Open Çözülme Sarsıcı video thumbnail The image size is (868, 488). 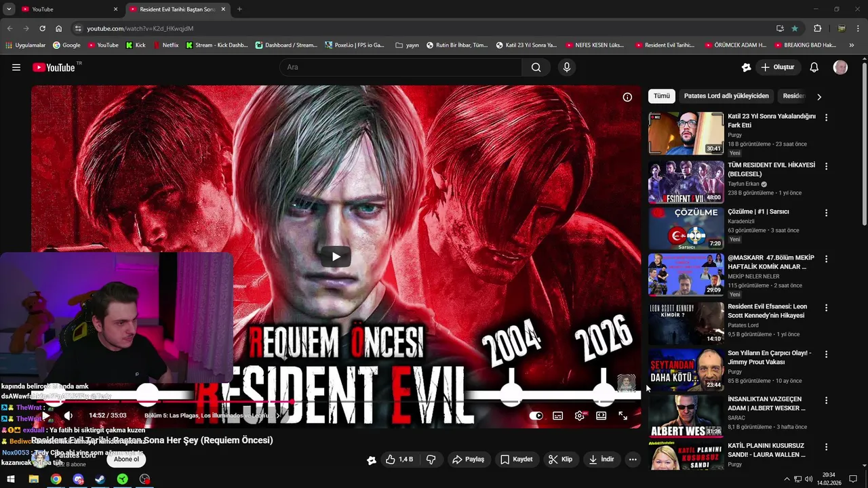click(x=686, y=229)
